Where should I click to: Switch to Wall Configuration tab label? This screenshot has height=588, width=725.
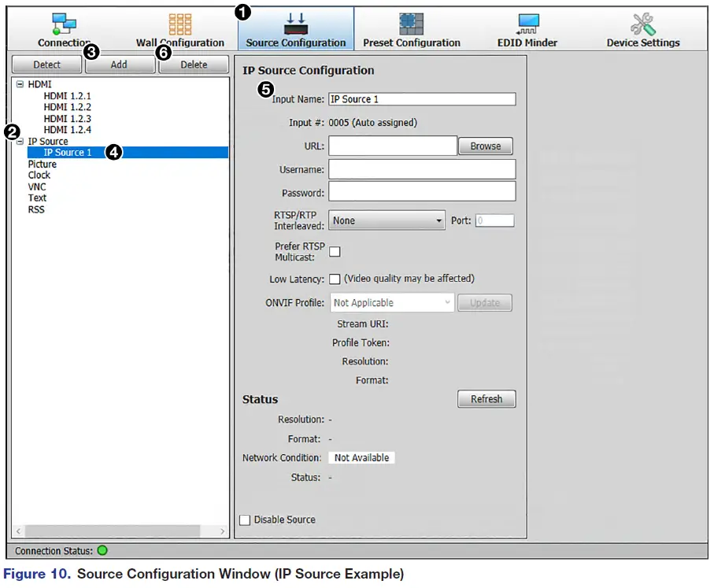coord(179,43)
